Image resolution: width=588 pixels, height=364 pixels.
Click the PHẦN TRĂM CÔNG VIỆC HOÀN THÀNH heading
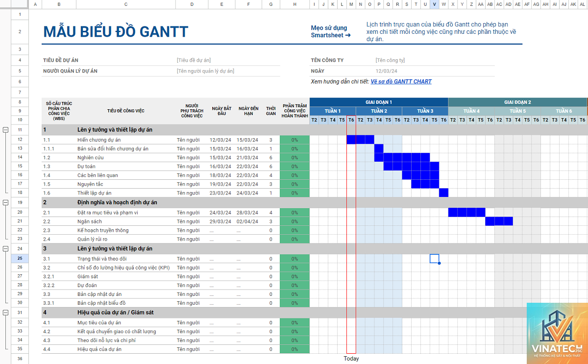294,111
